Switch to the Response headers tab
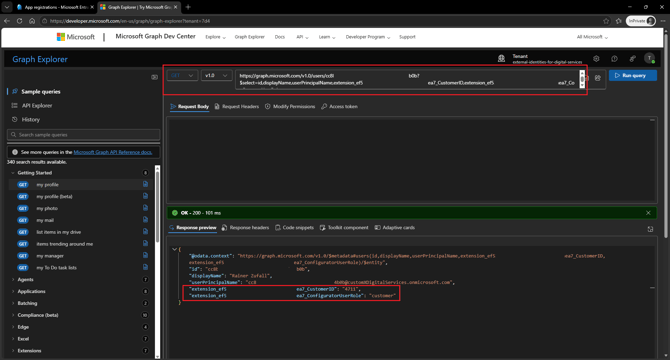 click(245, 228)
